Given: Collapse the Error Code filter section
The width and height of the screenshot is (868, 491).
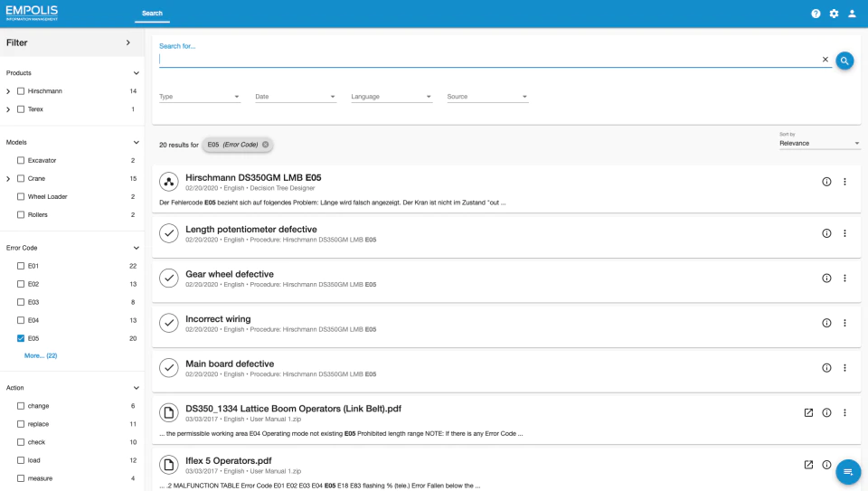Looking at the screenshot, I should click(137, 248).
